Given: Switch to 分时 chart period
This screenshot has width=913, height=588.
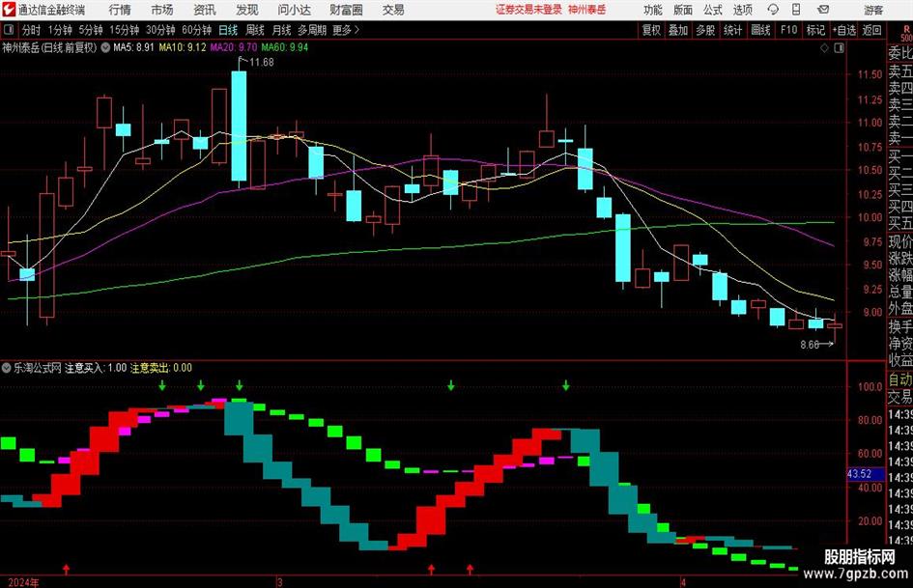Looking at the screenshot, I should coord(32,30).
